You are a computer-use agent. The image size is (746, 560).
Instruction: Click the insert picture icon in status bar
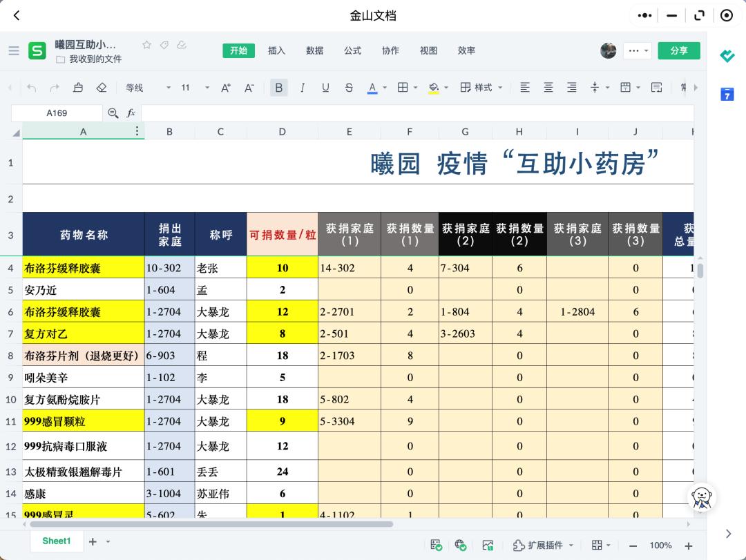(488, 545)
